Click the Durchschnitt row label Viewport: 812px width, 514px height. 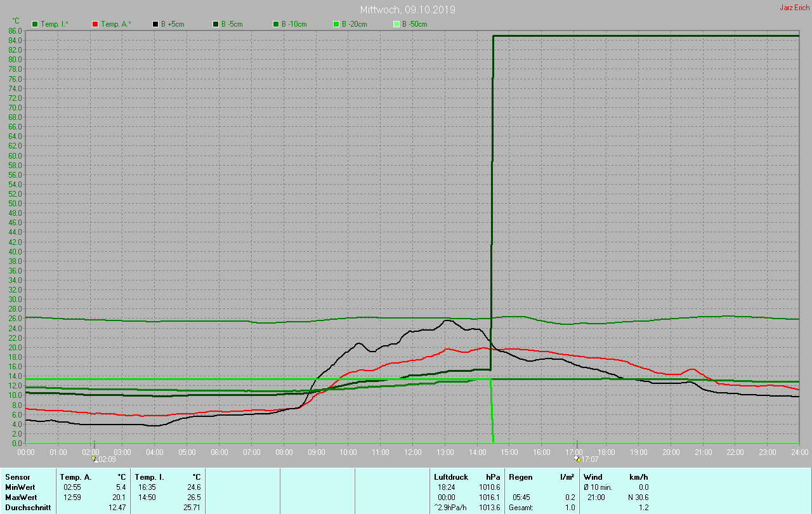coord(27,508)
